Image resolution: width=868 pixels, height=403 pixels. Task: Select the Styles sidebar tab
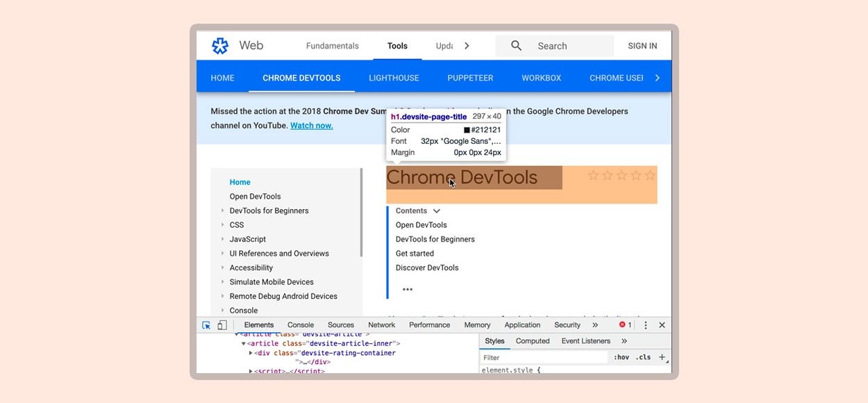point(495,341)
